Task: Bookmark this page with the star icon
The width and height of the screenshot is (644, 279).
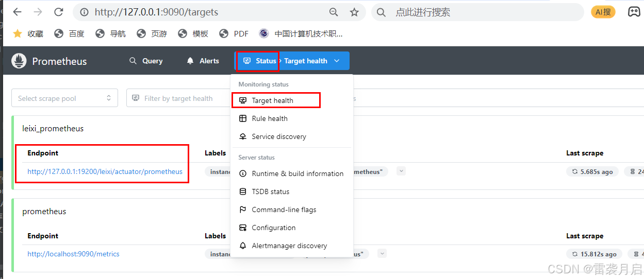Action: point(354,12)
